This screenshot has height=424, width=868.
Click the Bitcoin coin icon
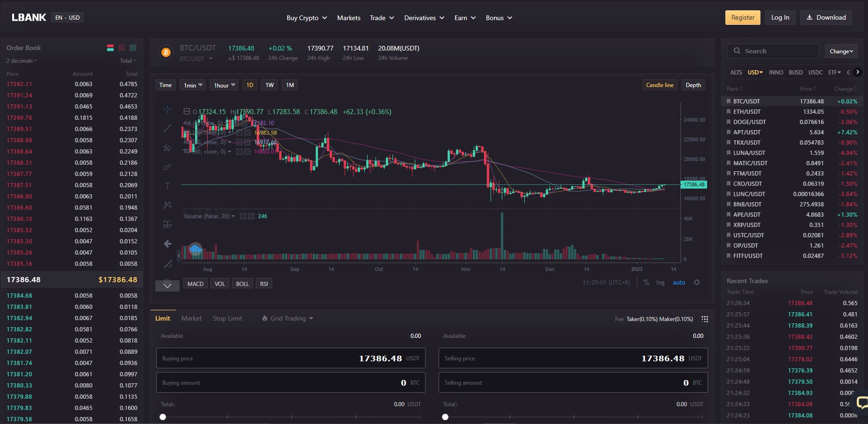coord(166,52)
